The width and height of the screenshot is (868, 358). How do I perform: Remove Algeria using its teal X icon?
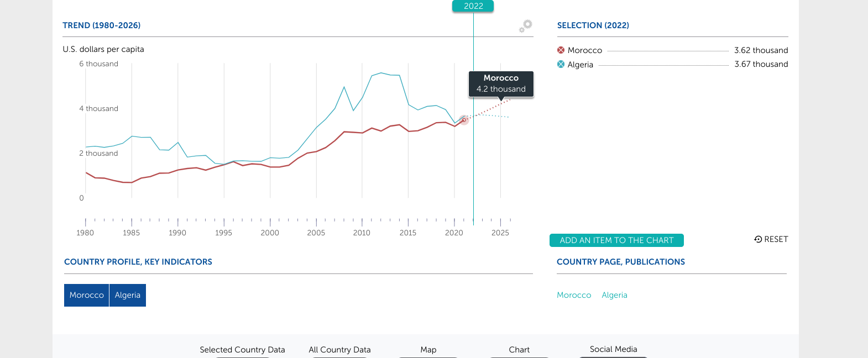click(561, 64)
